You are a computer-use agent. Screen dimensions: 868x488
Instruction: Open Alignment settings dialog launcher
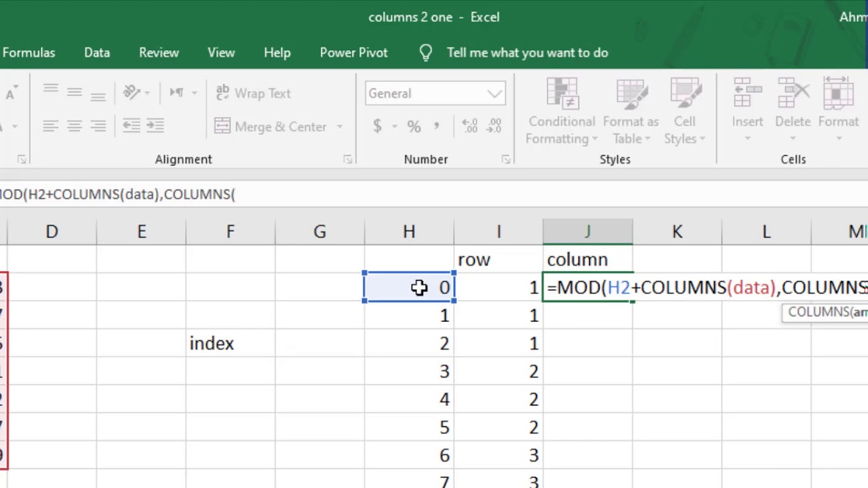pos(347,159)
